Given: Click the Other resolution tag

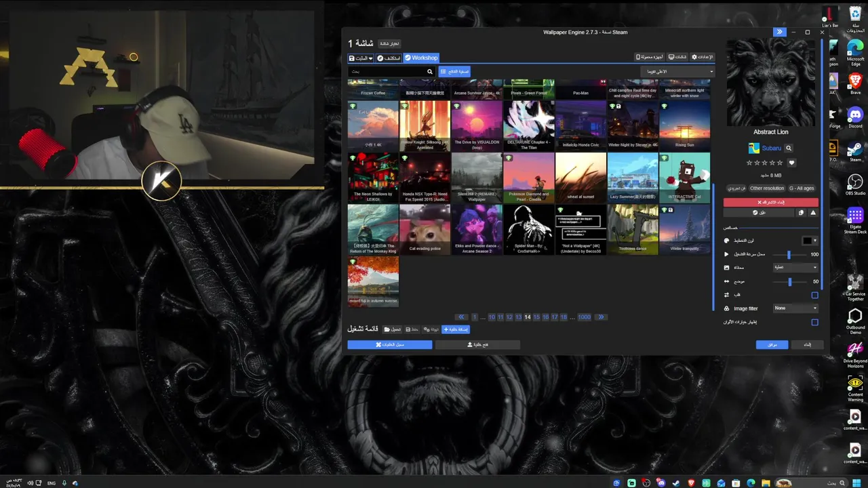Looking at the screenshot, I should pos(767,188).
